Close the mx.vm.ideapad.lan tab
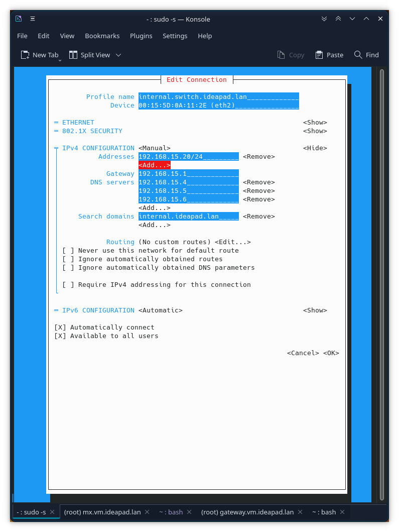 147,512
